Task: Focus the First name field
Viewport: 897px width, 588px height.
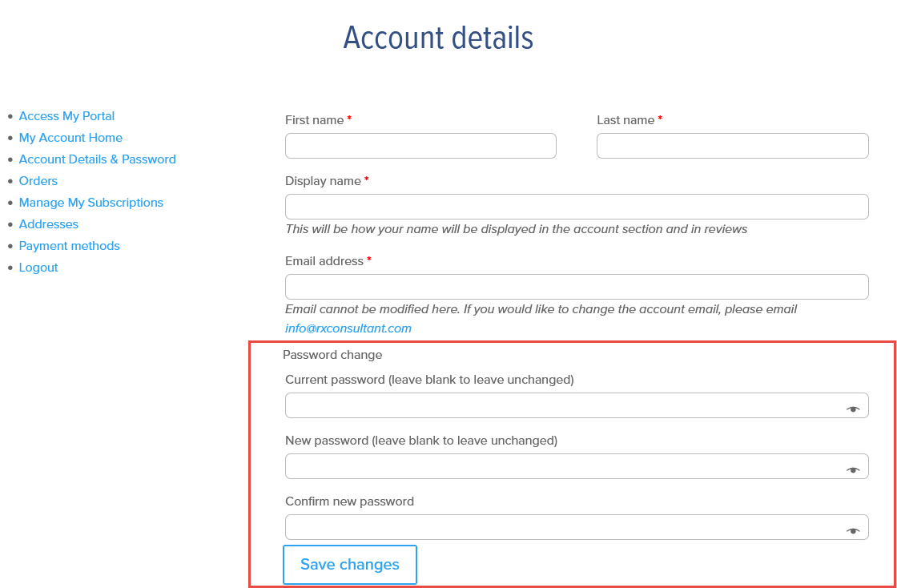Action: point(420,146)
